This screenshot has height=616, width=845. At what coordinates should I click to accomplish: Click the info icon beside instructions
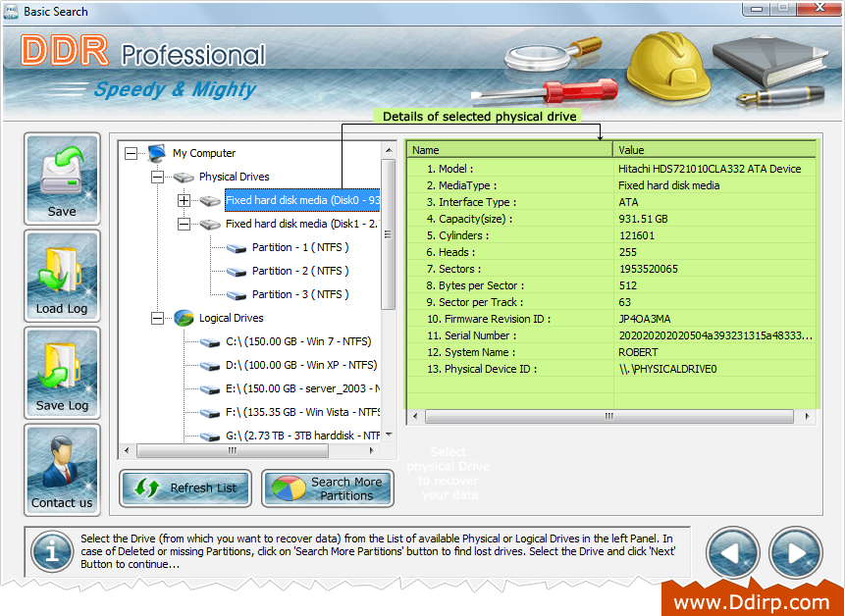(x=52, y=552)
